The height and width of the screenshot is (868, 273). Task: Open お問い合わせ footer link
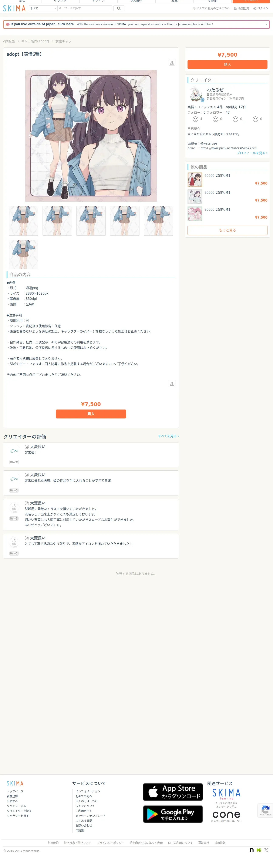(84, 826)
